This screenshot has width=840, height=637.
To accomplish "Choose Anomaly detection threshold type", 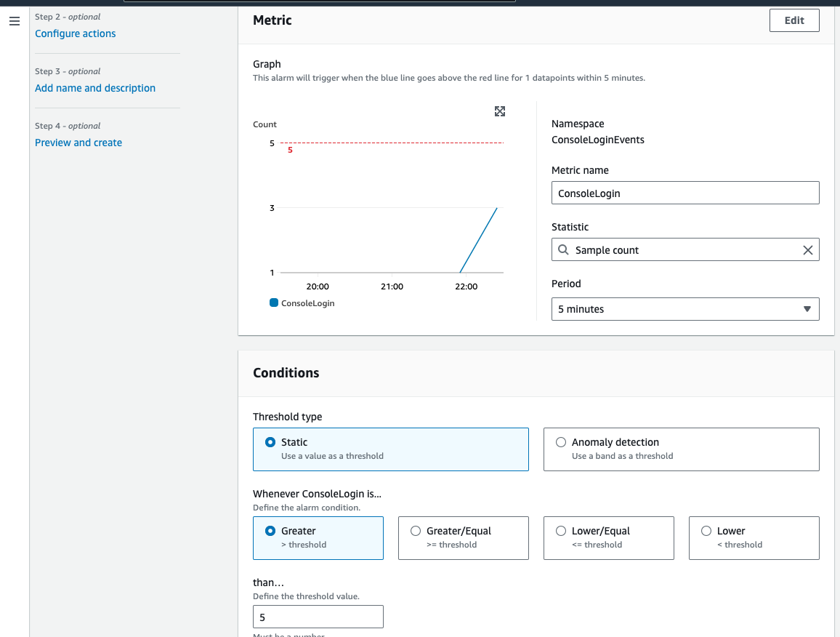I will click(x=561, y=442).
